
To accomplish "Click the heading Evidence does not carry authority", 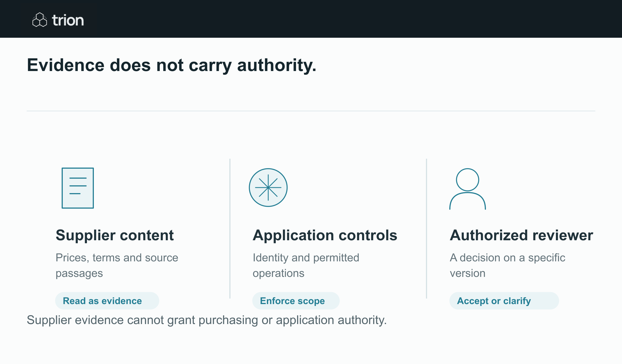I will tap(172, 65).
